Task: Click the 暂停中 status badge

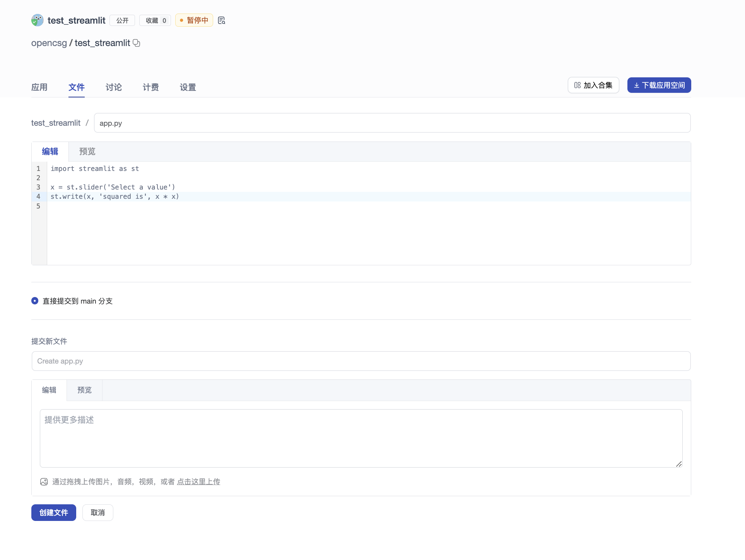Action: click(x=194, y=20)
